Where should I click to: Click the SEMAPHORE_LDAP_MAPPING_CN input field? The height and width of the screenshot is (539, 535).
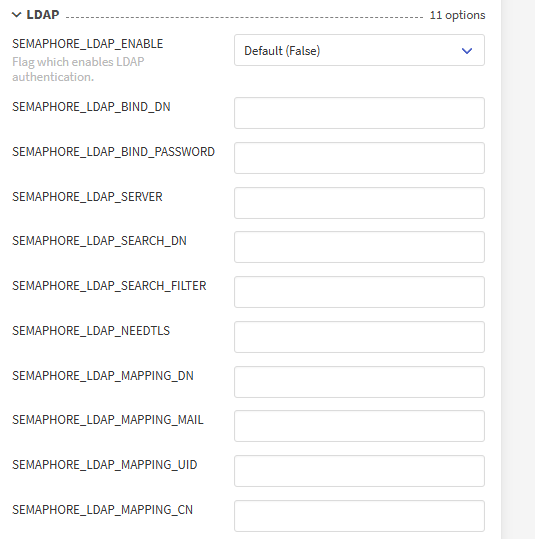tap(359, 516)
